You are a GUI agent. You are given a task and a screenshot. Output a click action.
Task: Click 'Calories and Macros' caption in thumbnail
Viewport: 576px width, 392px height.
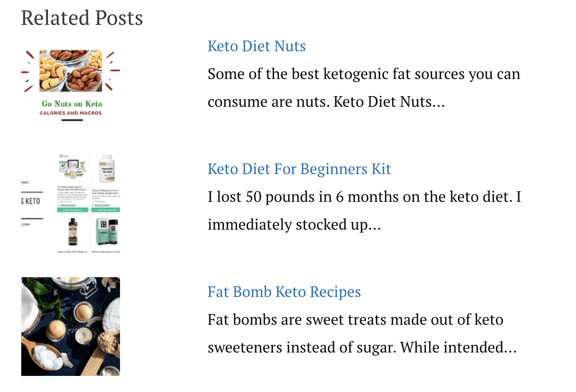point(71,113)
